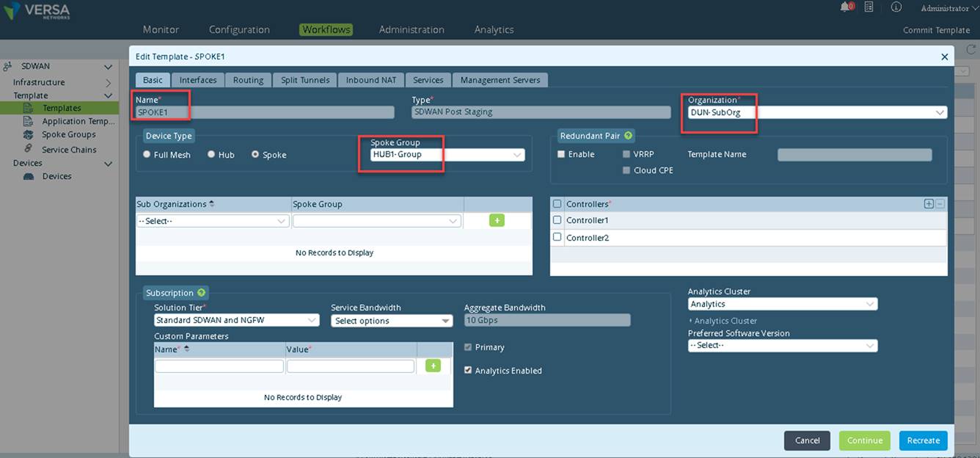The width and height of the screenshot is (980, 458).
Task: Open the task list icon in header
Action: [x=869, y=7]
